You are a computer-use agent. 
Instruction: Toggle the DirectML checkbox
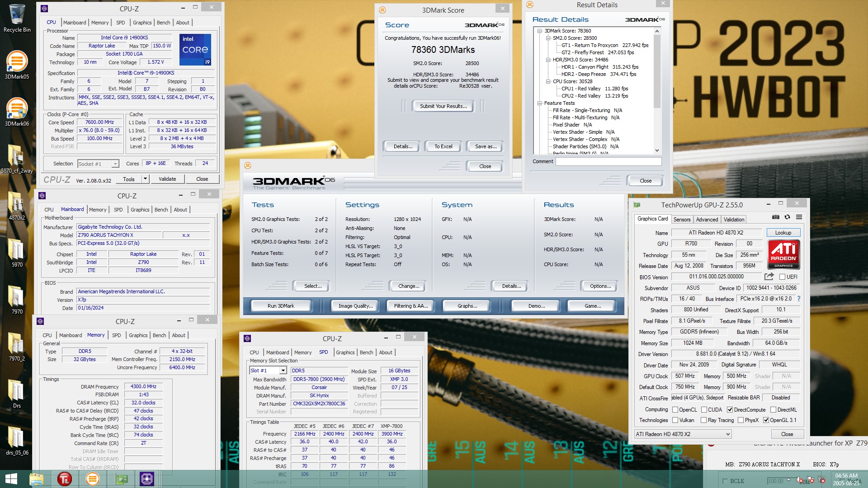point(773,410)
